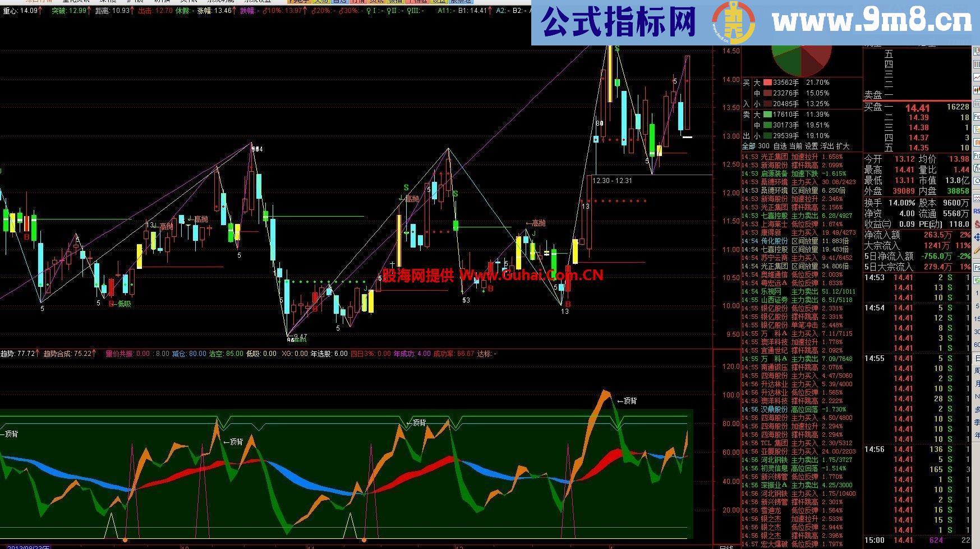Viewport: 980px width, 549px height.
Task: Open 设置 for the alert panel
Action: click(811, 146)
